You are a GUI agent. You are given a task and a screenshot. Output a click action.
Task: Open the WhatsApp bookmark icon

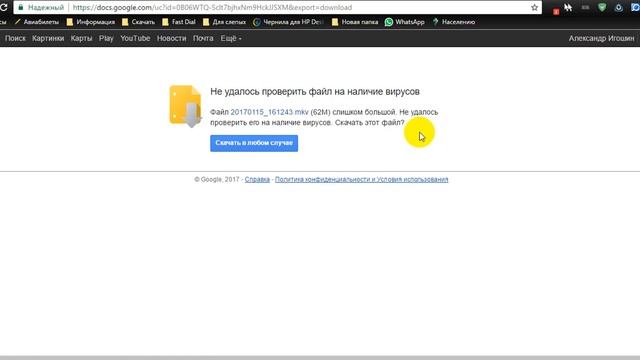click(x=389, y=22)
